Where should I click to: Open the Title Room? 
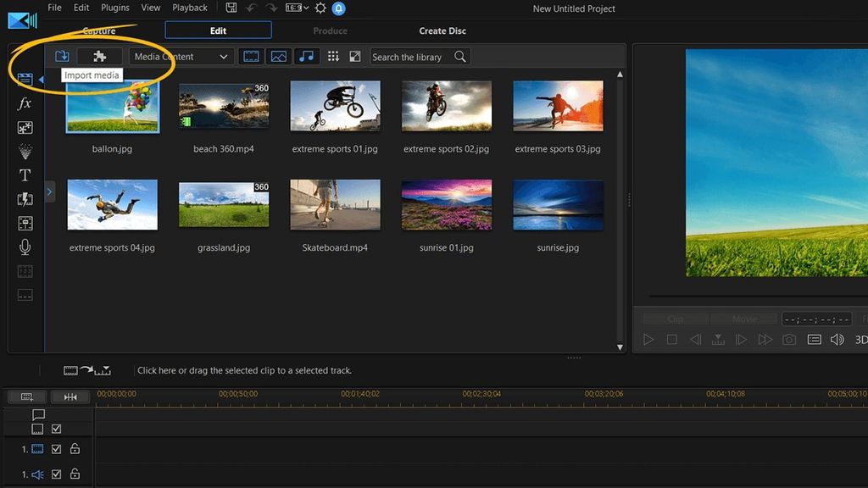pyautogui.click(x=25, y=175)
